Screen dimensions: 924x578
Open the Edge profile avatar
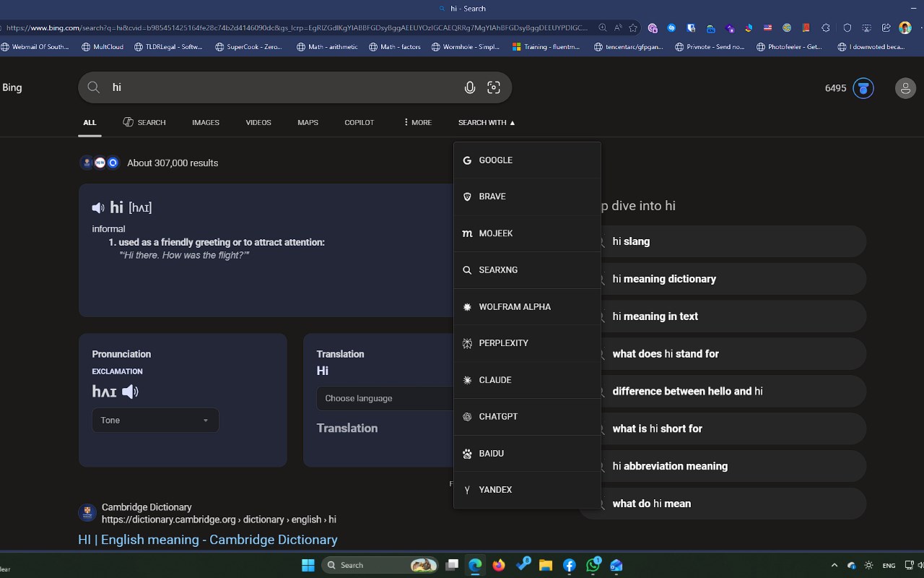click(905, 28)
